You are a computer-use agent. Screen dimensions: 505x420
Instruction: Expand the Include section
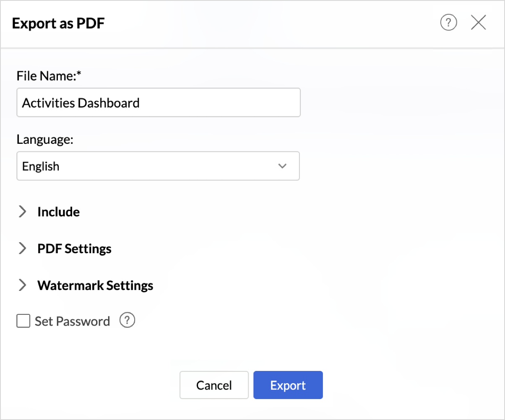[59, 212]
